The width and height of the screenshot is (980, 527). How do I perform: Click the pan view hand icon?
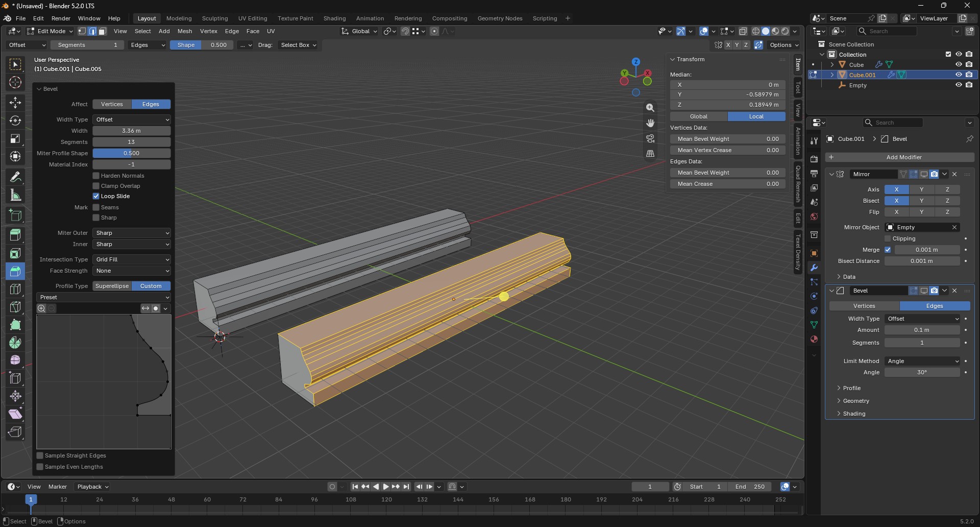pyautogui.click(x=650, y=123)
